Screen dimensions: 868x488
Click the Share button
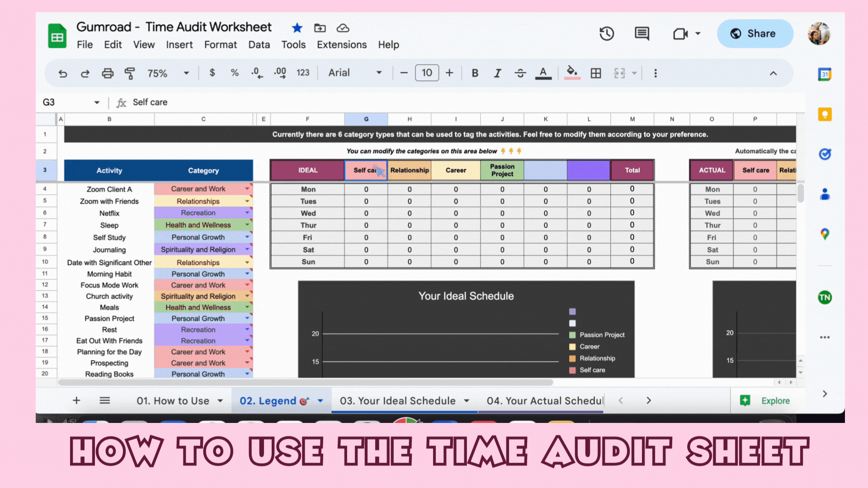click(x=755, y=34)
